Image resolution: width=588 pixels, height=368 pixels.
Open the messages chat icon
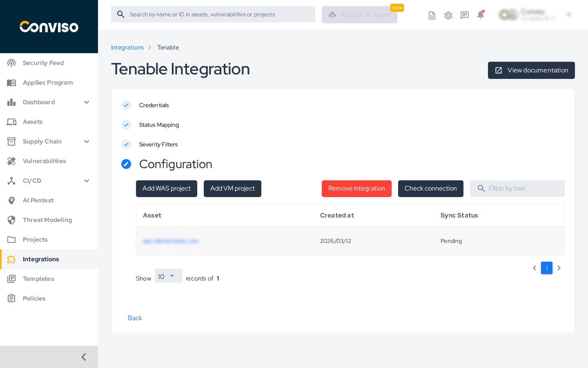tap(465, 16)
